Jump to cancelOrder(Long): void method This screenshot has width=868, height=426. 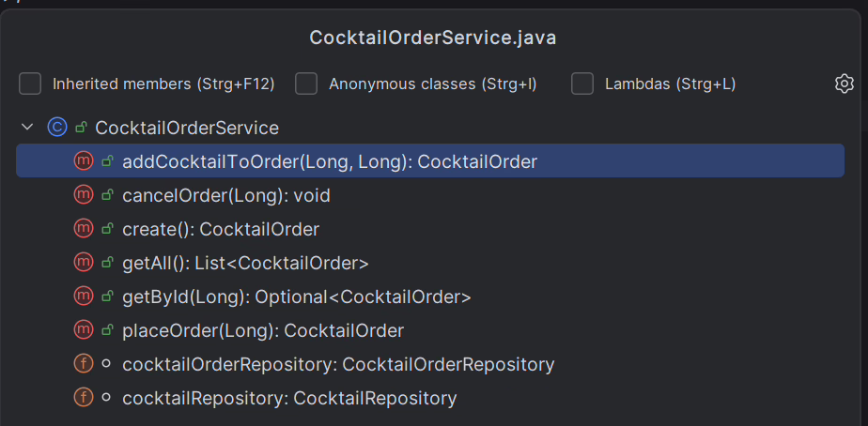click(x=225, y=195)
